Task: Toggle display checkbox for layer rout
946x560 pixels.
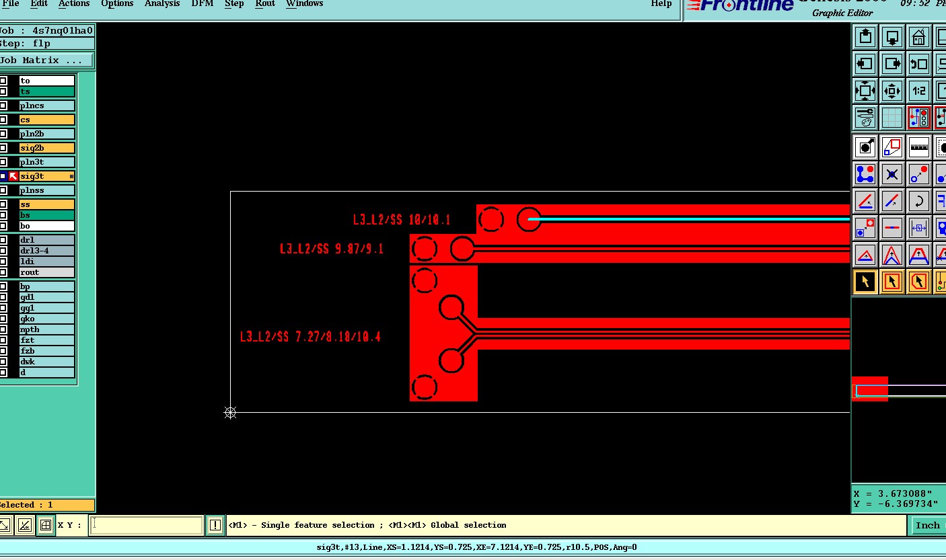Action: 3,272
